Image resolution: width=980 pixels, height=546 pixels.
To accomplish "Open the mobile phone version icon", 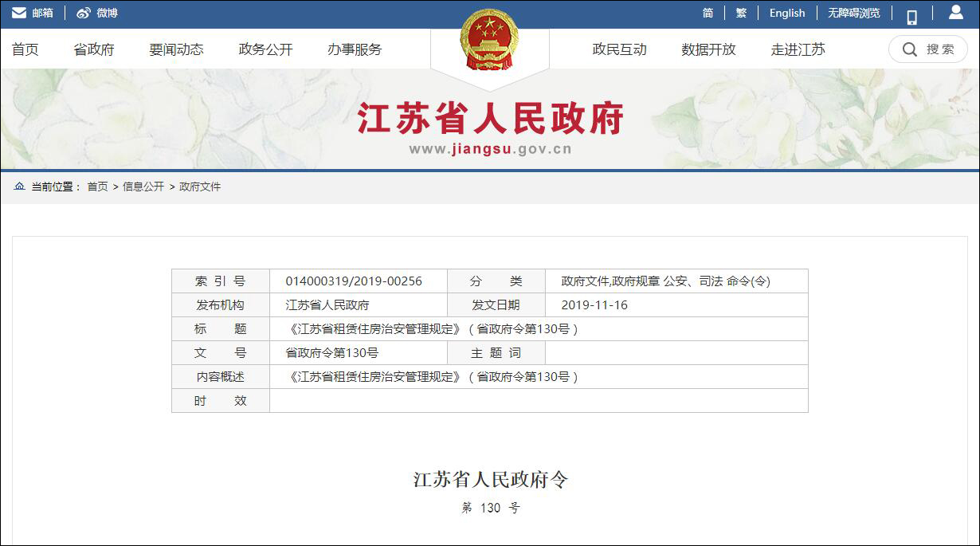I will [912, 17].
